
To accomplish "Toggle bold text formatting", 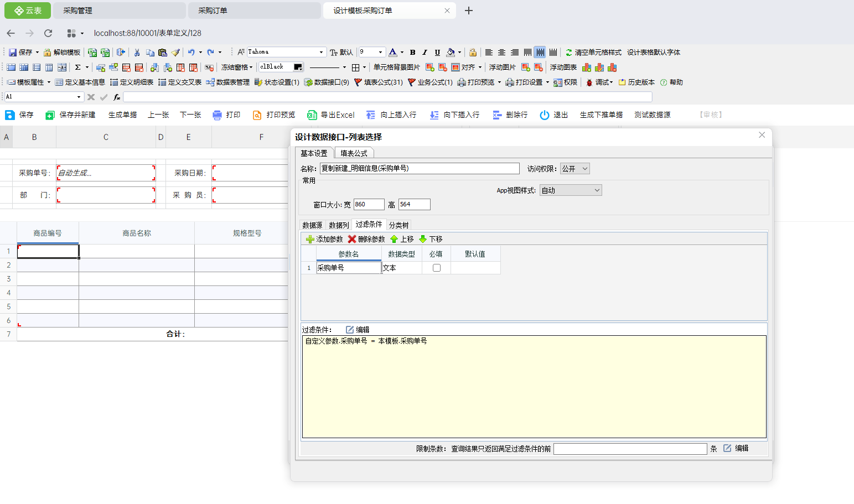I will [412, 53].
